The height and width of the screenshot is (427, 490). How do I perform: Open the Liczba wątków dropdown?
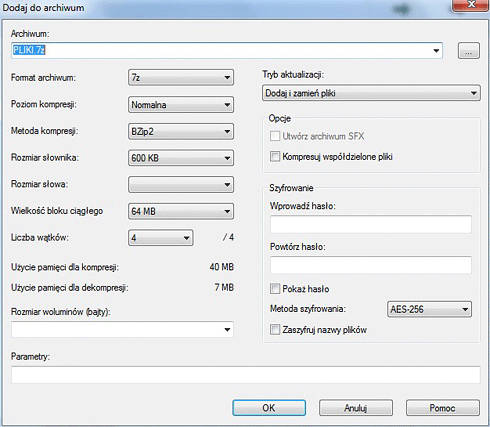click(161, 238)
